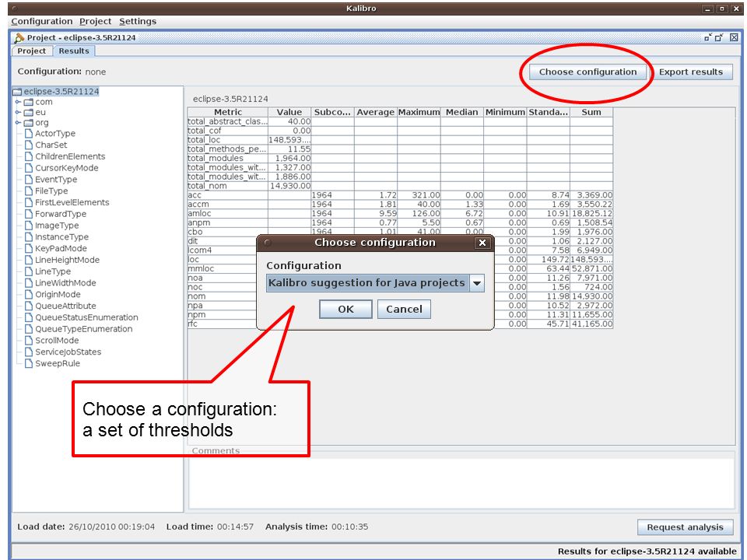
Task: Click the Median column header
Action: 462,112
